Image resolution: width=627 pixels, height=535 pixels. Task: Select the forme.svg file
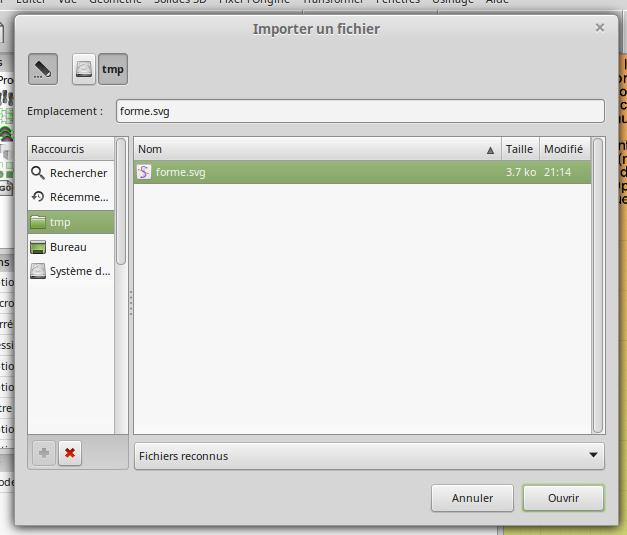pos(181,172)
